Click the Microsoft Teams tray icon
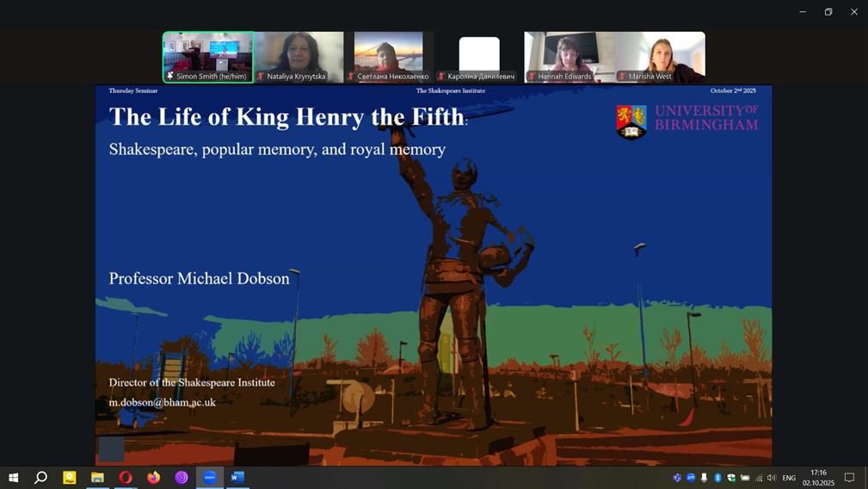This screenshot has width=868, height=489. point(677,478)
